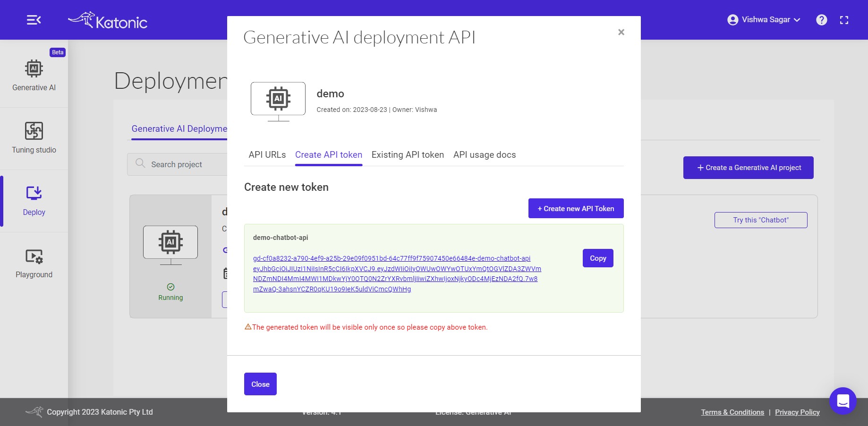Click the Created on 2023-08-23 owner text
The height and width of the screenshot is (426, 868).
click(377, 110)
